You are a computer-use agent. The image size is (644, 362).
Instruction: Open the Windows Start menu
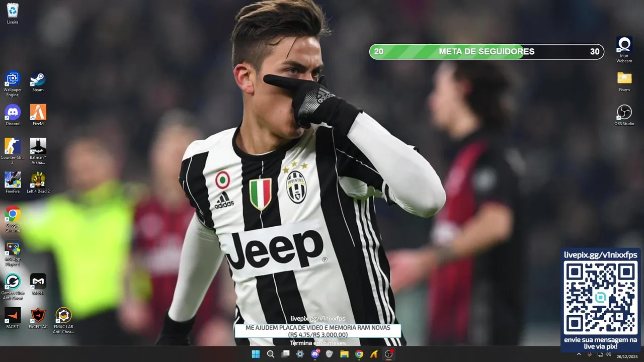[256, 354]
